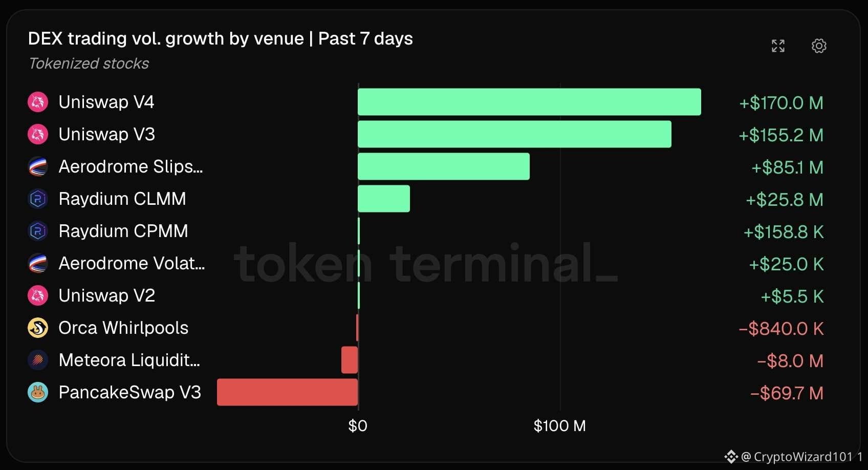868x470 pixels.
Task: Click the Uniswap V4 logo icon
Action: click(x=38, y=102)
